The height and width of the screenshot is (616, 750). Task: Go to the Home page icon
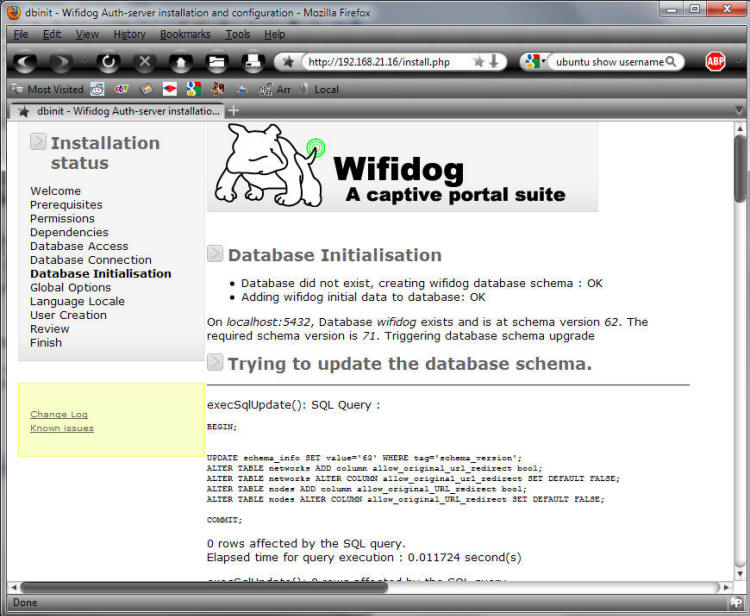pos(181,62)
